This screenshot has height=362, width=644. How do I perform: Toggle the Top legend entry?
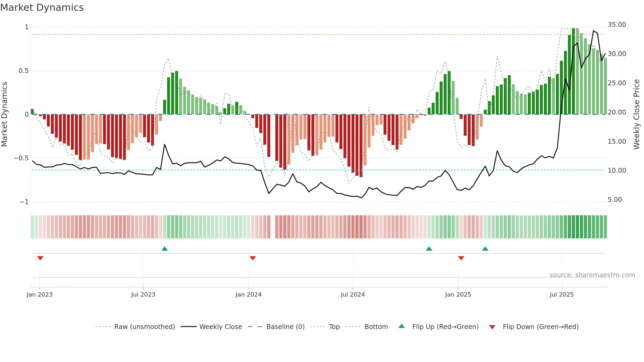[x=325, y=327]
